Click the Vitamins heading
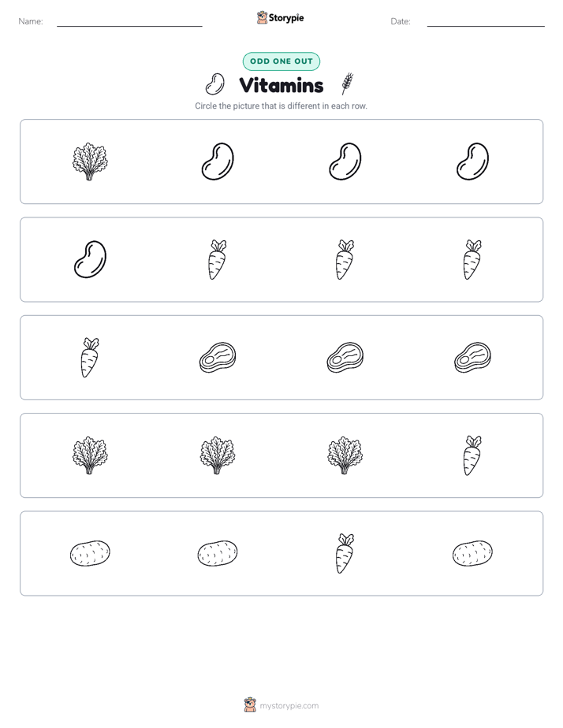 click(x=281, y=85)
